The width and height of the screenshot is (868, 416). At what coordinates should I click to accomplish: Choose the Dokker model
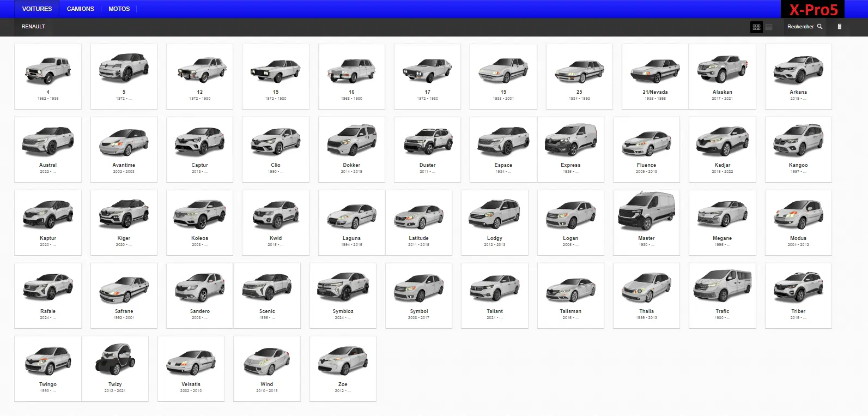point(351,149)
